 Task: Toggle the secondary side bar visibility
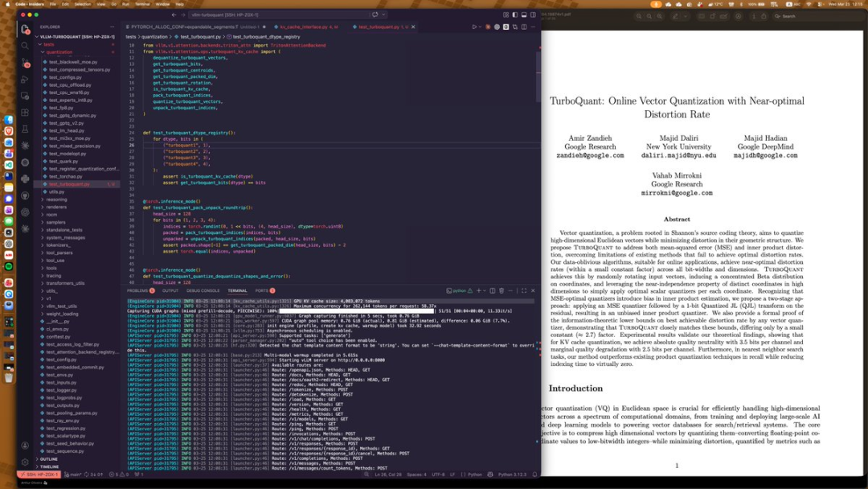[533, 15]
